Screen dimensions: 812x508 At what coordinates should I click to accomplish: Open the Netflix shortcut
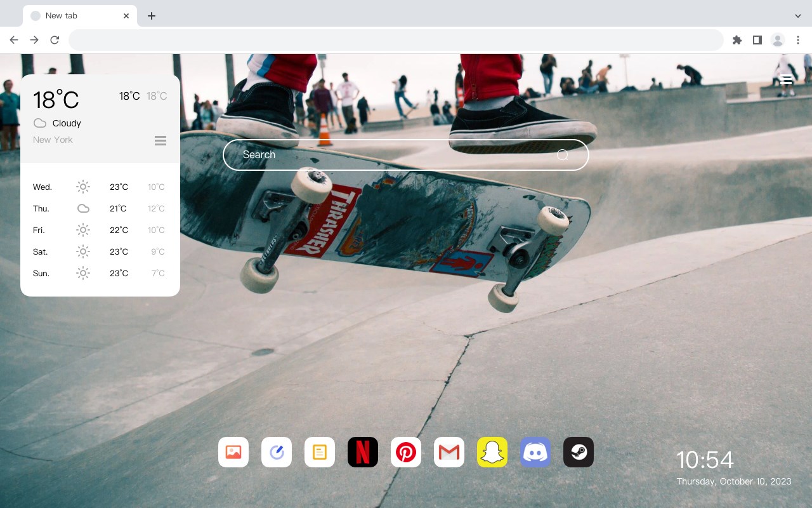[363, 452]
